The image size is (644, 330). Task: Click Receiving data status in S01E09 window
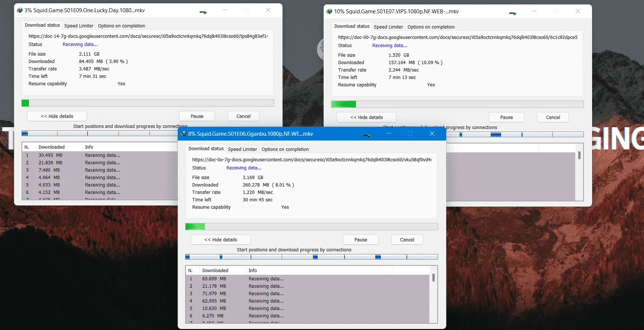click(80, 44)
